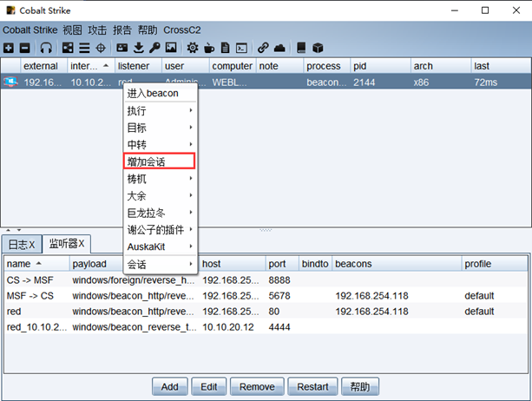
Task: Expand the 大余 submenu
Action: click(x=161, y=195)
